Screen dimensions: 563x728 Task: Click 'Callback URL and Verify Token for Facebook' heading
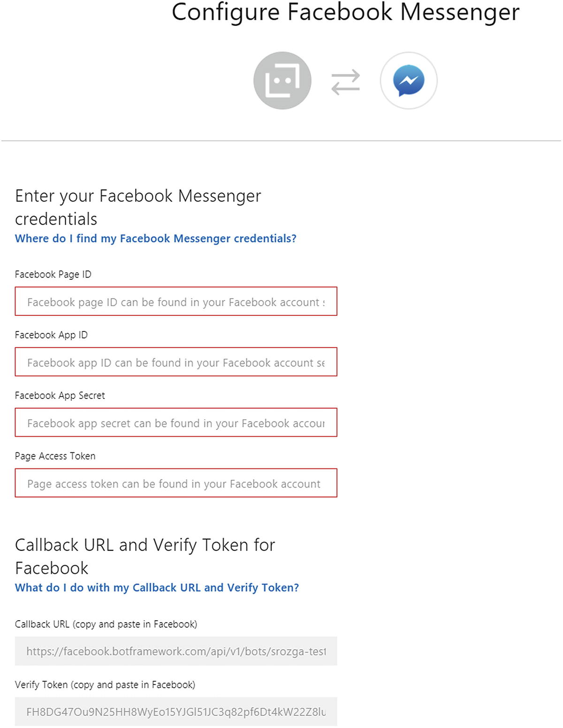145,556
